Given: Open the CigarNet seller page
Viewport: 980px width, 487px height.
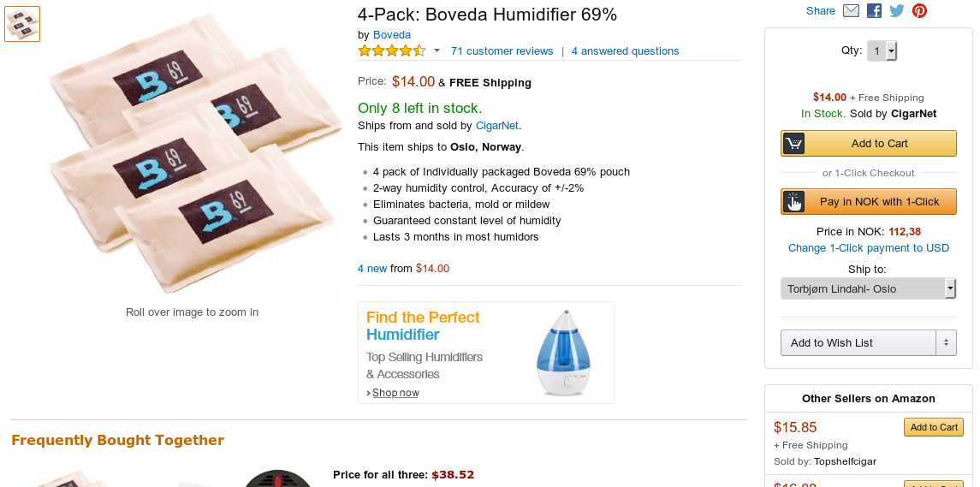Looking at the screenshot, I should [x=497, y=126].
